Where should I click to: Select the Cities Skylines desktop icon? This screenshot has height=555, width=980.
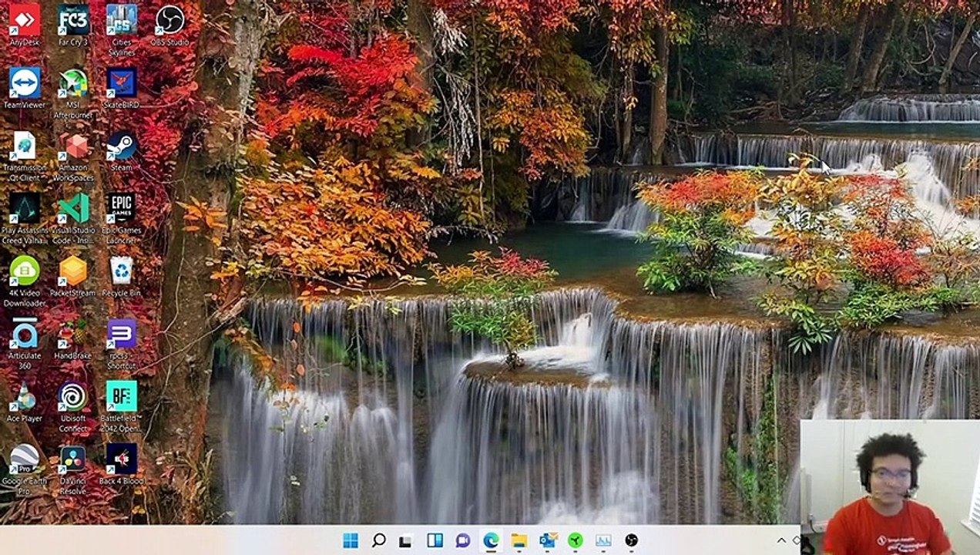point(122,31)
